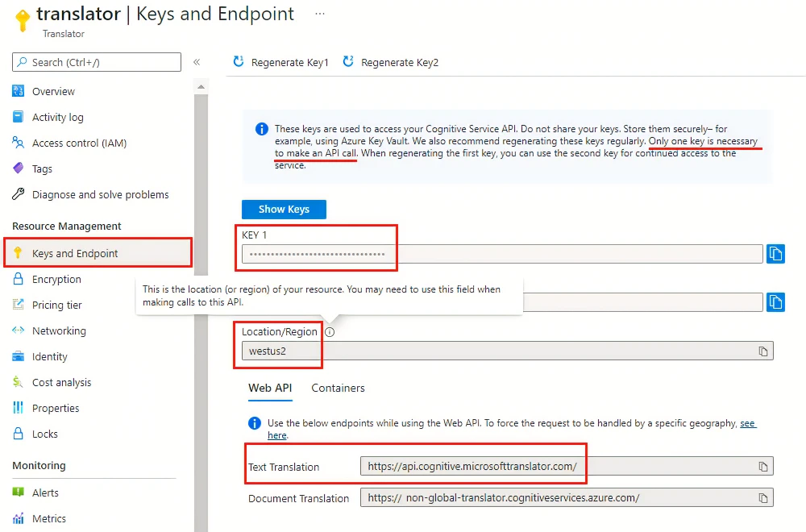Screen dimensions: 806x532
Task: Follow the 'see here' geography link
Action: [x=748, y=423]
